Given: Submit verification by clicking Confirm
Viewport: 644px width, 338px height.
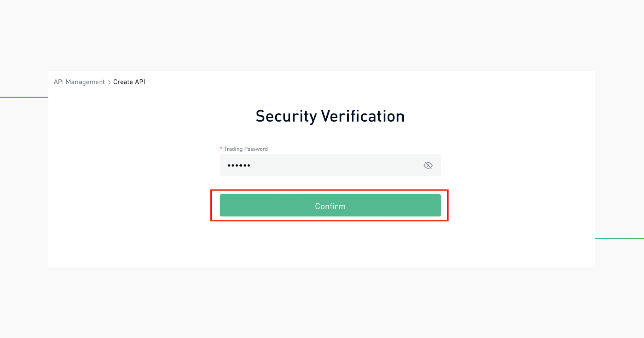Looking at the screenshot, I should click(330, 206).
